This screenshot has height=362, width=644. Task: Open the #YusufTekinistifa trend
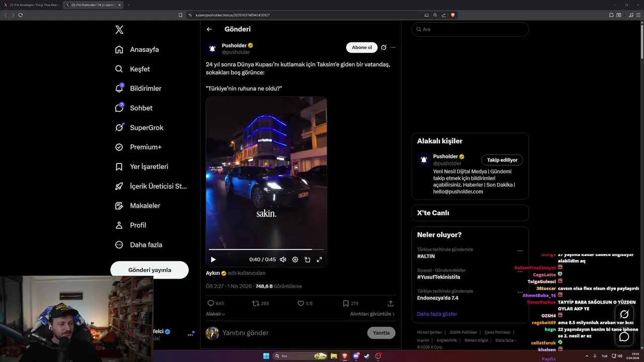439,277
